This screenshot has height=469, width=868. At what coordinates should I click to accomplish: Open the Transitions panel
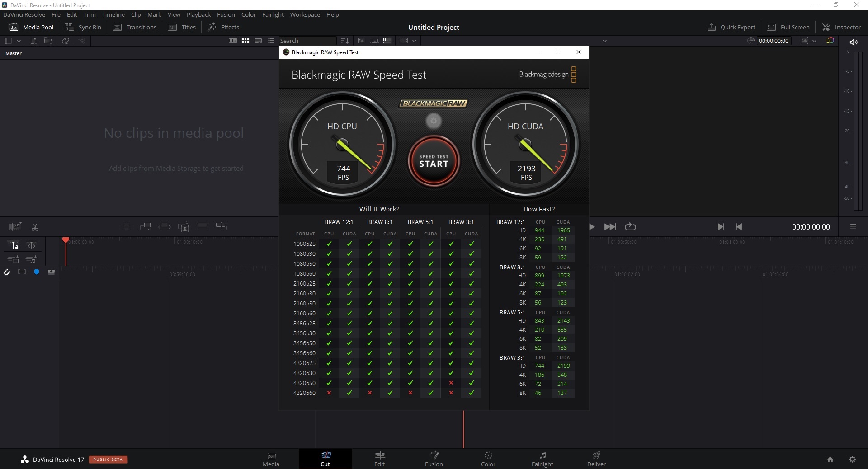click(x=135, y=27)
